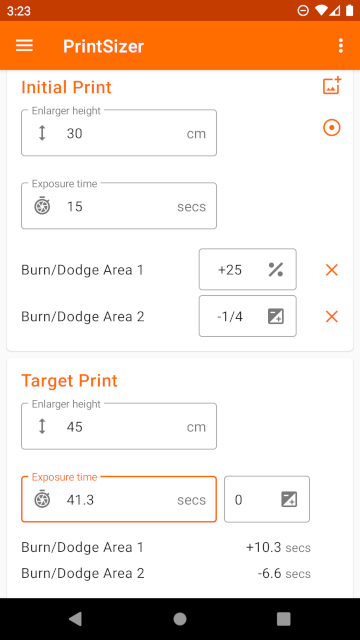Screen dimensions: 360x640
Task: Toggle the stops exposure icon for Area 2
Action: pos(276,316)
